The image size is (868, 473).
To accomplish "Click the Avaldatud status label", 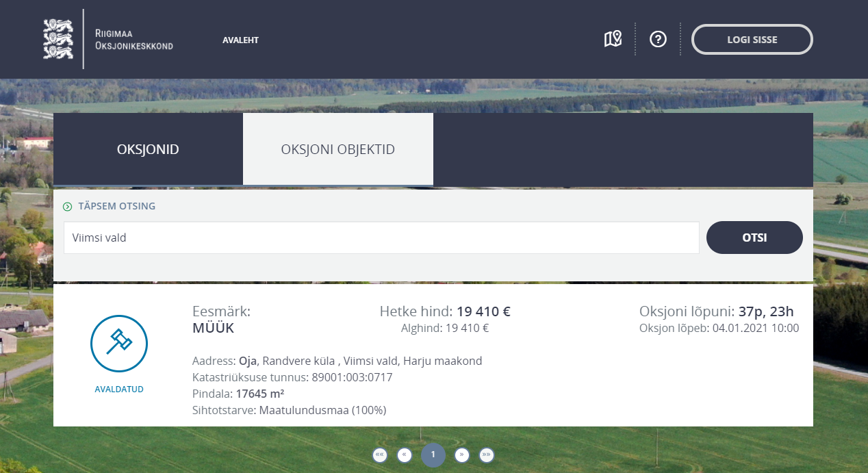I will (x=119, y=389).
